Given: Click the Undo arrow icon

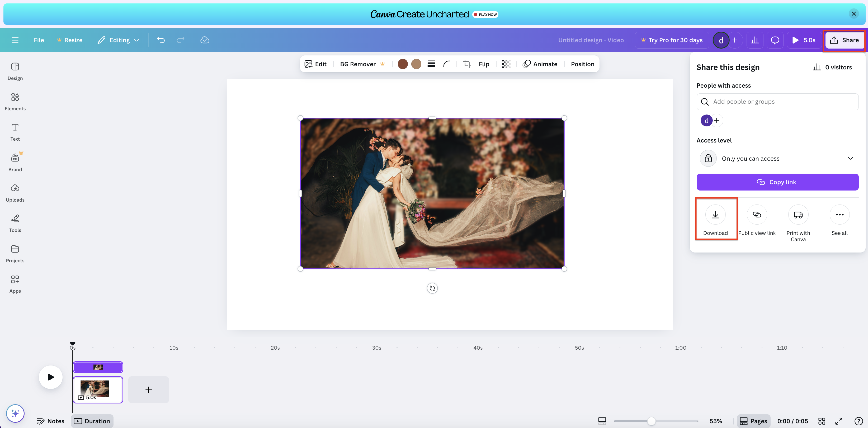Looking at the screenshot, I should [161, 40].
